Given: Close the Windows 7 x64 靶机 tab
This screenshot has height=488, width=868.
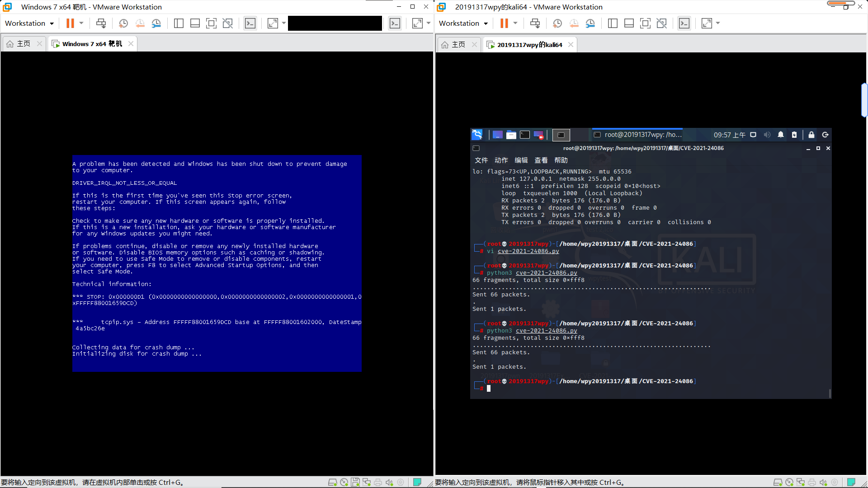Looking at the screenshot, I should pos(131,44).
